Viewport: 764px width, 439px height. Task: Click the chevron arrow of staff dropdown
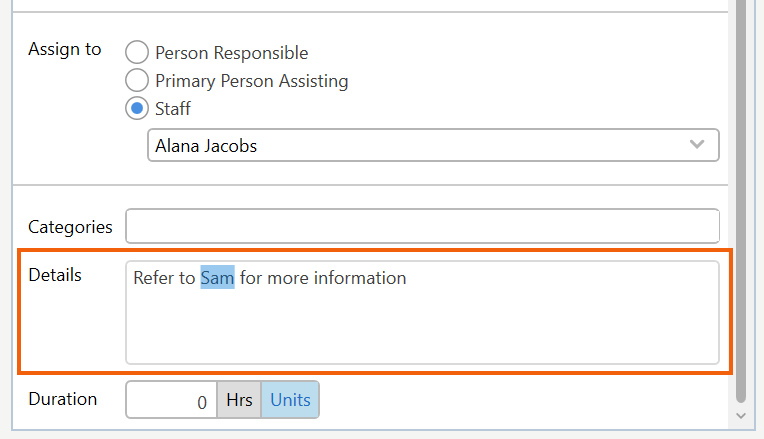coord(698,145)
